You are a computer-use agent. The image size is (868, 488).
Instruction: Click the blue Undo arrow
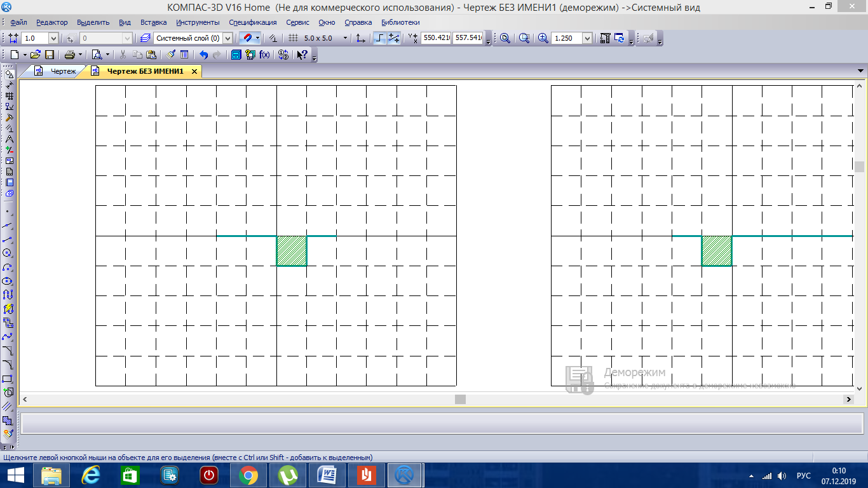click(204, 55)
